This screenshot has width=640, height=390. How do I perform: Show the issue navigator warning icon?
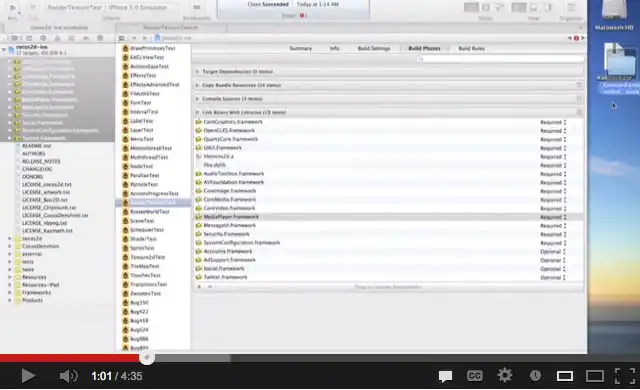click(x=58, y=38)
